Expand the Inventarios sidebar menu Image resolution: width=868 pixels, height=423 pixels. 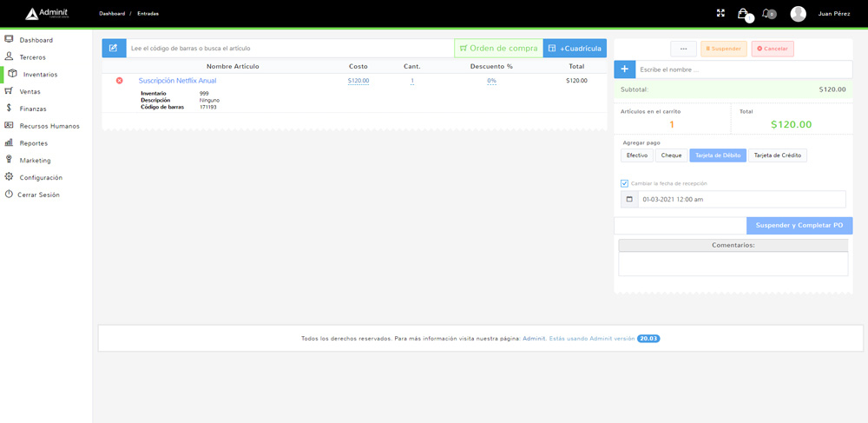click(x=40, y=75)
